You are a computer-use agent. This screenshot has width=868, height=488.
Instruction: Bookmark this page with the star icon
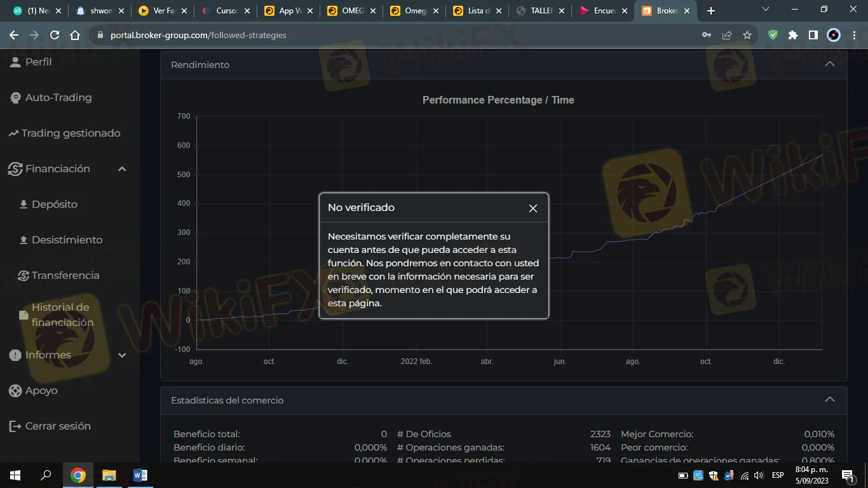pyautogui.click(x=747, y=36)
